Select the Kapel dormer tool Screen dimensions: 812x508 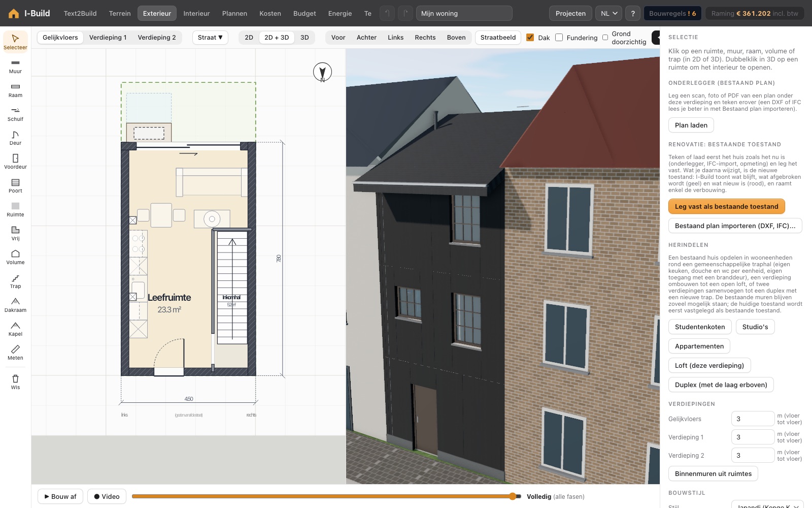tap(15, 329)
